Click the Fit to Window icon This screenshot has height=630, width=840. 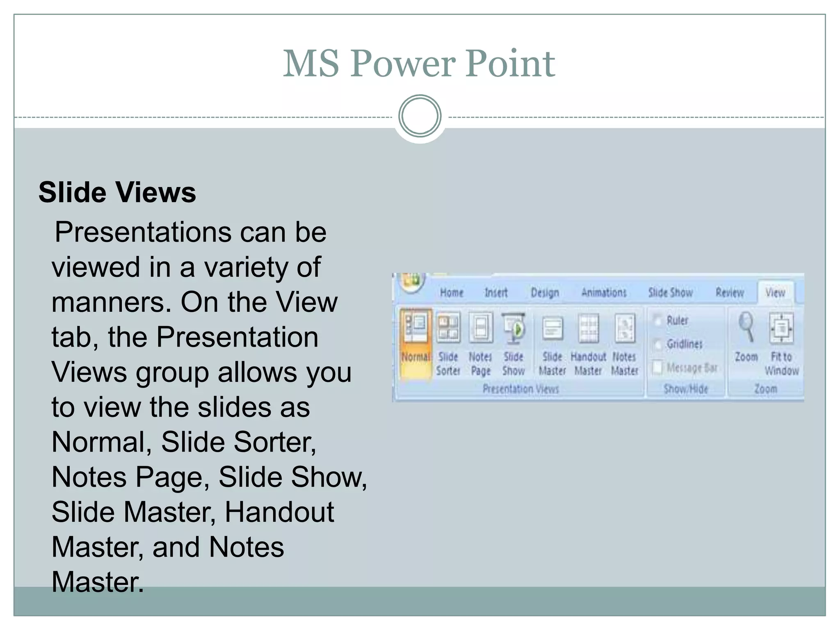point(781,328)
